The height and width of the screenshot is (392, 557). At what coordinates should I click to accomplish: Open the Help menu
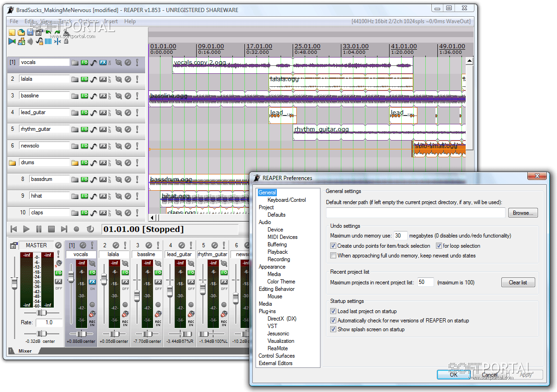[130, 21]
